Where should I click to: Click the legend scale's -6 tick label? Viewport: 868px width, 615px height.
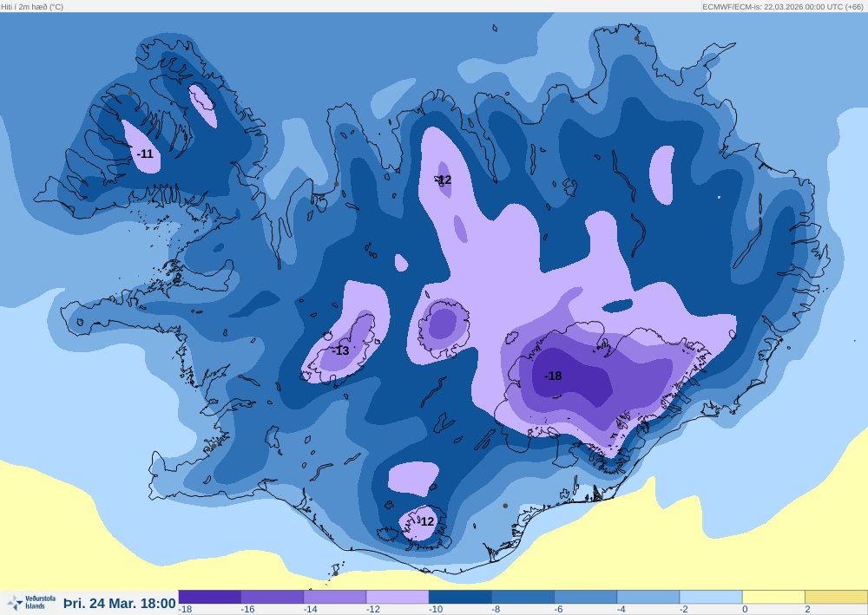(x=558, y=610)
